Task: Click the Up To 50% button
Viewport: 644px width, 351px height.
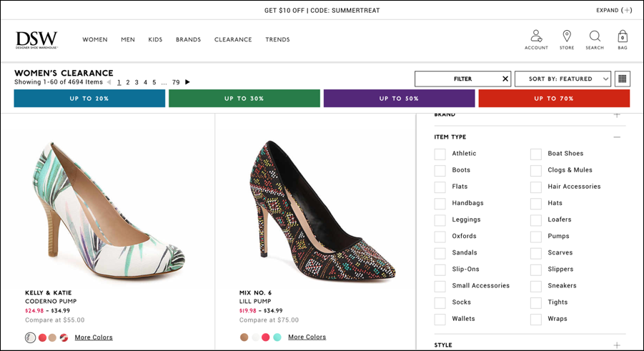Action: [400, 99]
